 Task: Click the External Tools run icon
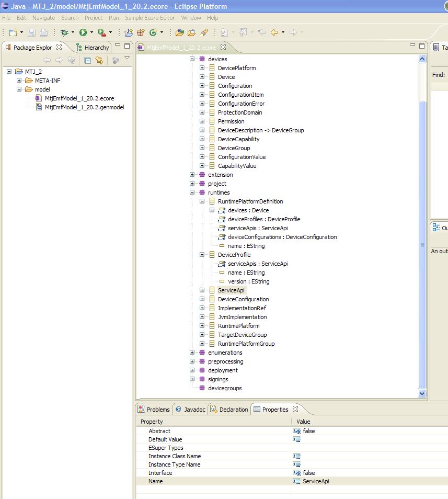tap(101, 32)
